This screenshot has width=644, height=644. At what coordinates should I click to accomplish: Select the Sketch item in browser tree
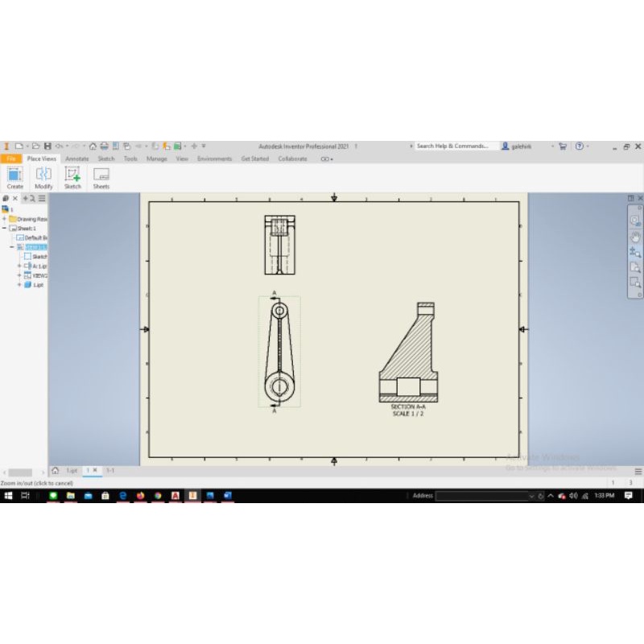click(x=35, y=257)
